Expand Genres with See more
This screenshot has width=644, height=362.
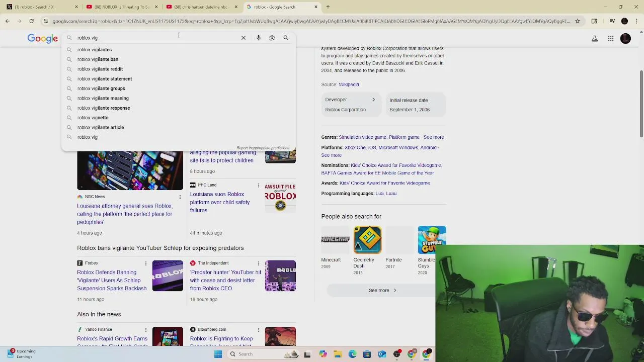[x=434, y=137]
